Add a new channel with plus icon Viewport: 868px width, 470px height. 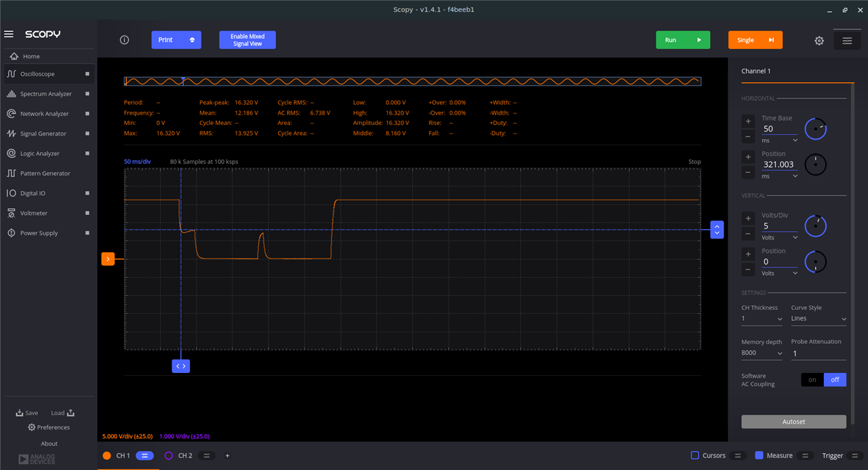tap(227, 456)
